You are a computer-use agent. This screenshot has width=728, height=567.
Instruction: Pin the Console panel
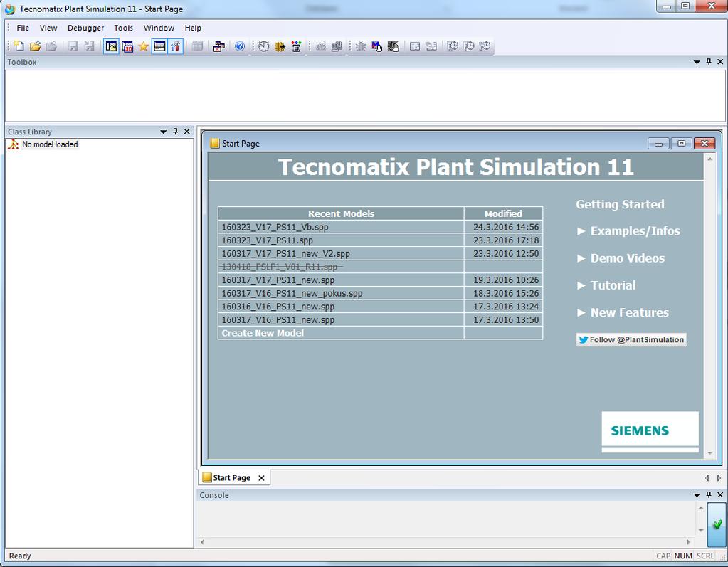click(709, 495)
